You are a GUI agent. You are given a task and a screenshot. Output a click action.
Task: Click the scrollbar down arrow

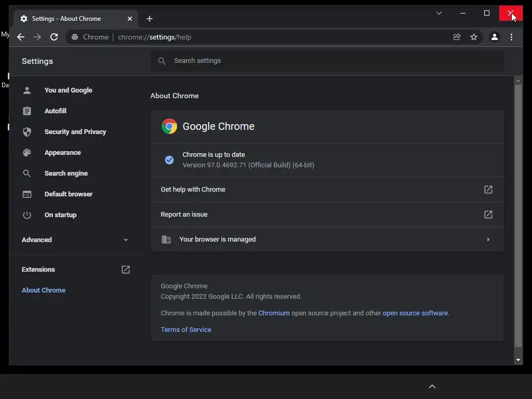click(518, 360)
